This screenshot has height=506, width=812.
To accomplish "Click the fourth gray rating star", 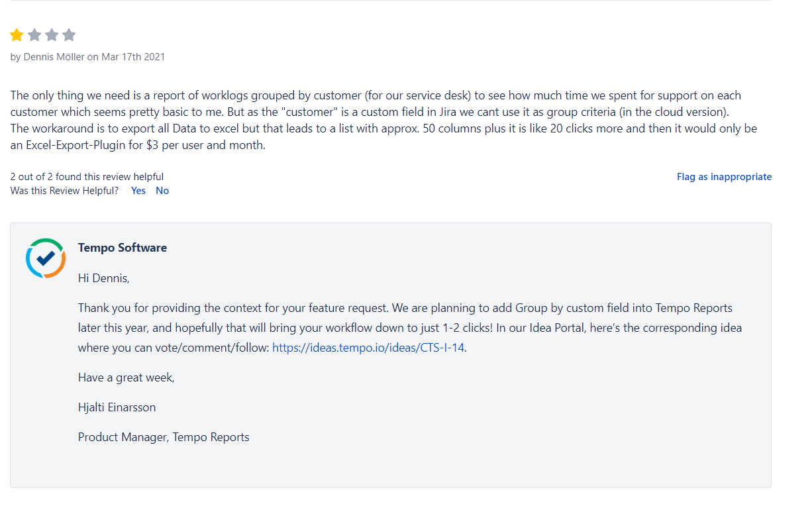I will tap(69, 35).
